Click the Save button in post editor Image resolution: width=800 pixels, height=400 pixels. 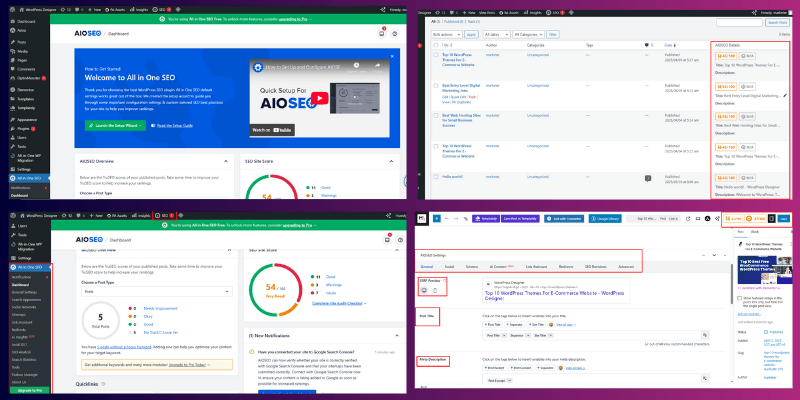[784, 218]
